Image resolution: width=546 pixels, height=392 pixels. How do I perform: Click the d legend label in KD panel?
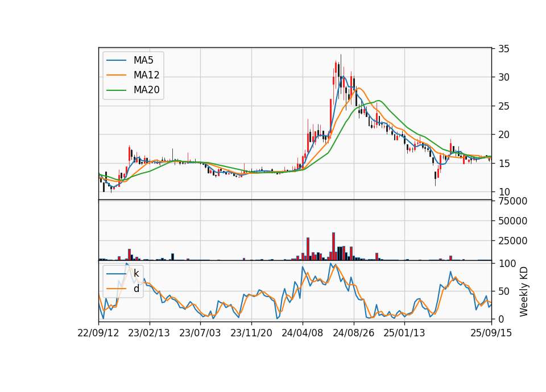[136, 289]
